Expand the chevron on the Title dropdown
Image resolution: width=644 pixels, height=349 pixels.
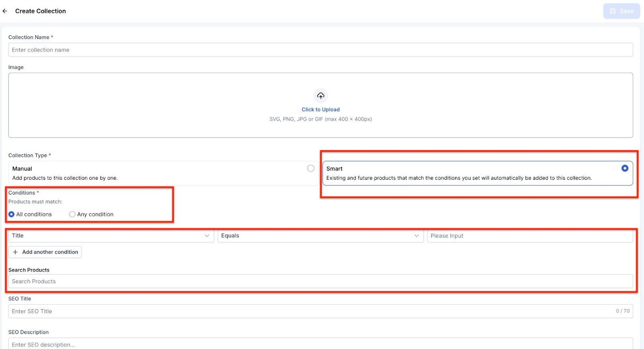[x=207, y=236]
